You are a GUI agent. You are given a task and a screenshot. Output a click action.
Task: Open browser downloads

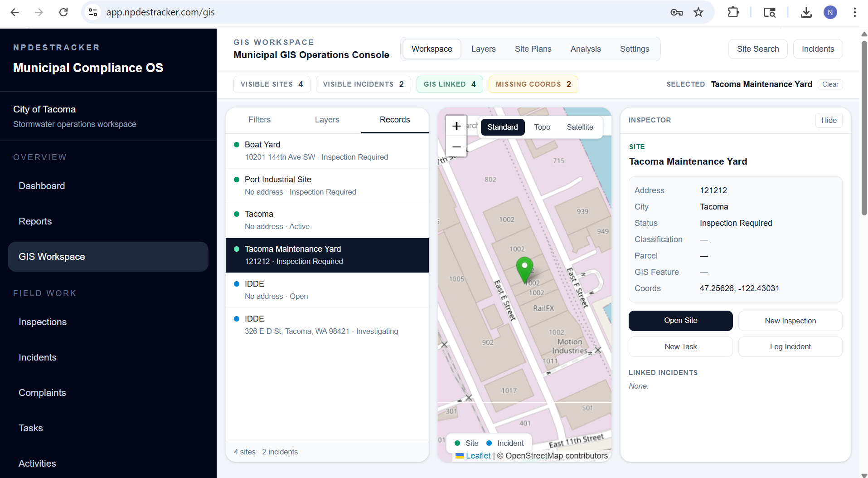806,12
